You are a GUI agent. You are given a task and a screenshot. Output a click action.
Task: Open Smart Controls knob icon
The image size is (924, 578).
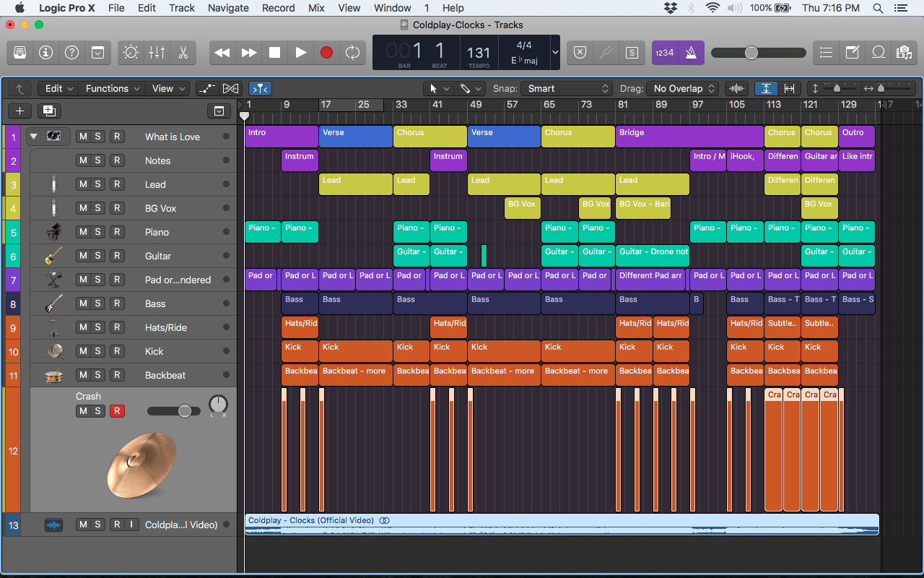131,53
